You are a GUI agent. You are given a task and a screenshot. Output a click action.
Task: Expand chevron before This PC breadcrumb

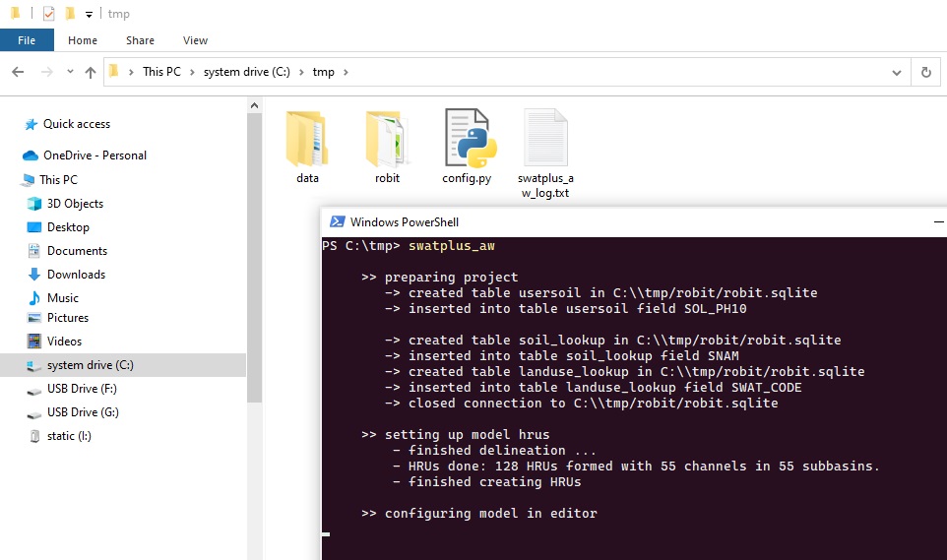click(x=131, y=72)
